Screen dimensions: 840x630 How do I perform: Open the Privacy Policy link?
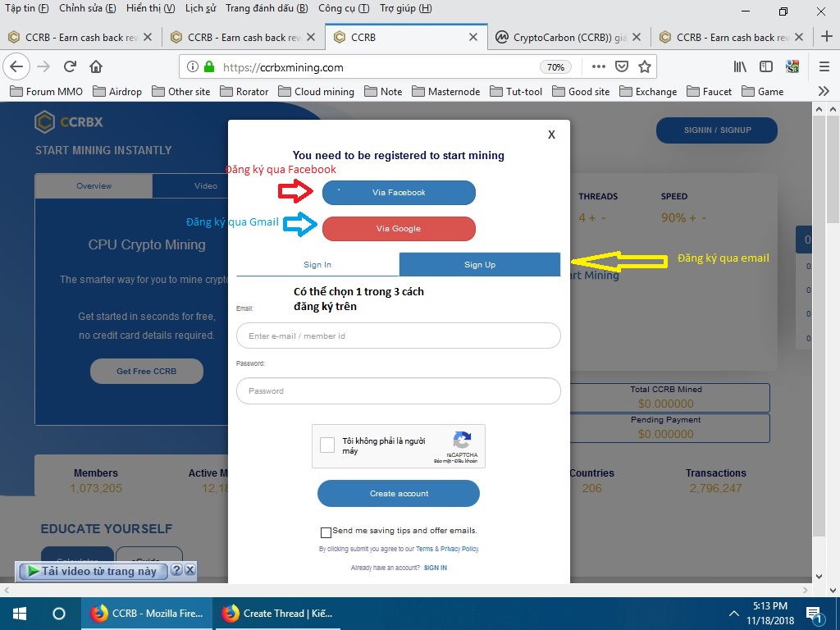point(459,549)
